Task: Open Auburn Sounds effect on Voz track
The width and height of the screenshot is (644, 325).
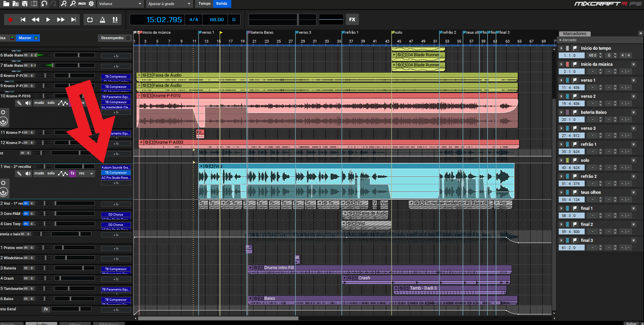Action: click(116, 168)
